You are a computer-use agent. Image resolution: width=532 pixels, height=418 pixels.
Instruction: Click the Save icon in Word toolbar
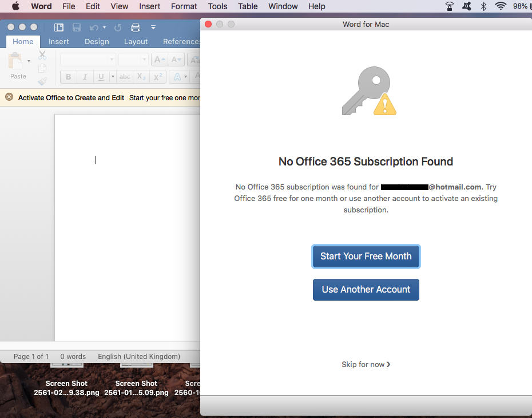click(x=77, y=27)
